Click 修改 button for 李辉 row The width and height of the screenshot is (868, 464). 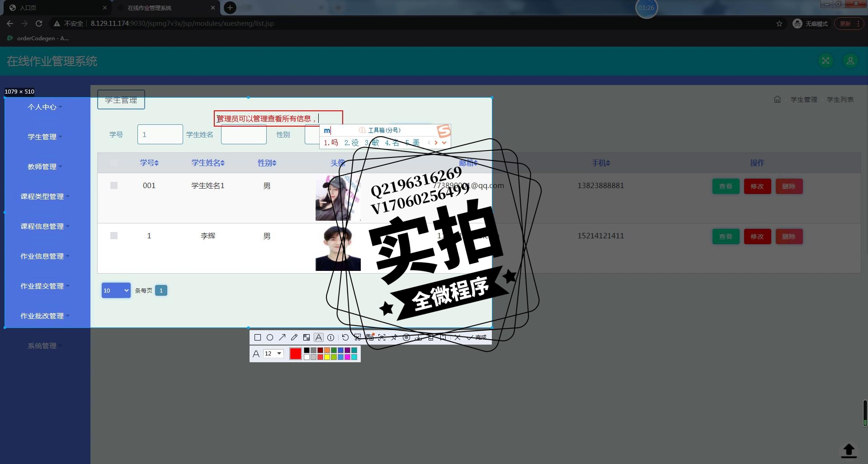[x=757, y=237]
